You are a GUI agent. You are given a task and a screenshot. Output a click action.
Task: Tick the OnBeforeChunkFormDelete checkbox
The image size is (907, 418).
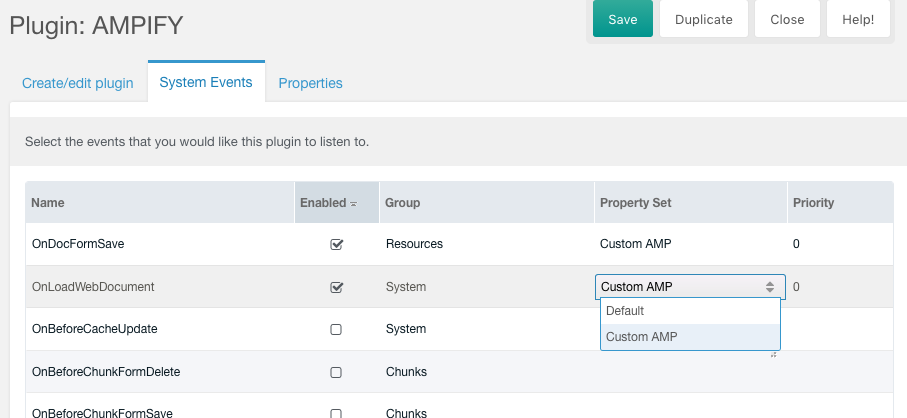click(x=335, y=372)
